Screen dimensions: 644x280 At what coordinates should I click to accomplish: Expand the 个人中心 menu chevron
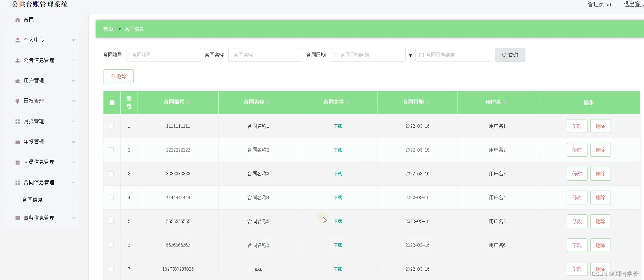[x=73, y=40]
